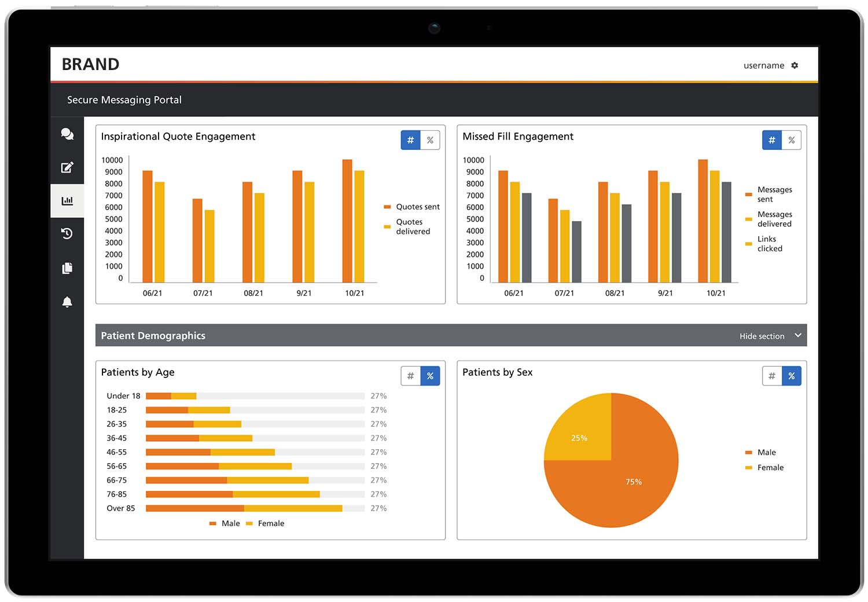Select the bar chart analytics sidebar icon

click(67, 201)
